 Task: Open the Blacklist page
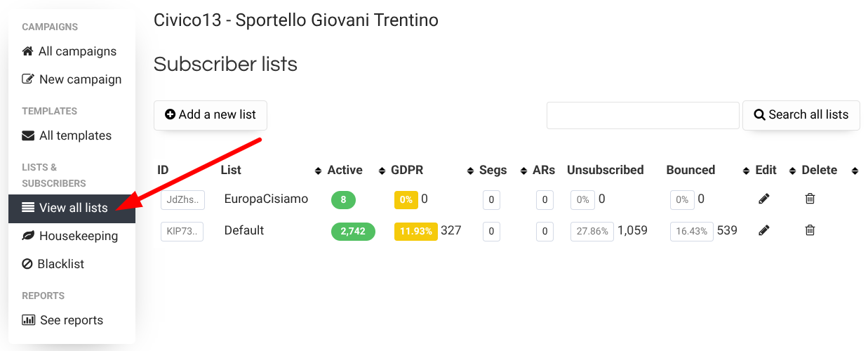pyautogui.click(x=53, y=264)
